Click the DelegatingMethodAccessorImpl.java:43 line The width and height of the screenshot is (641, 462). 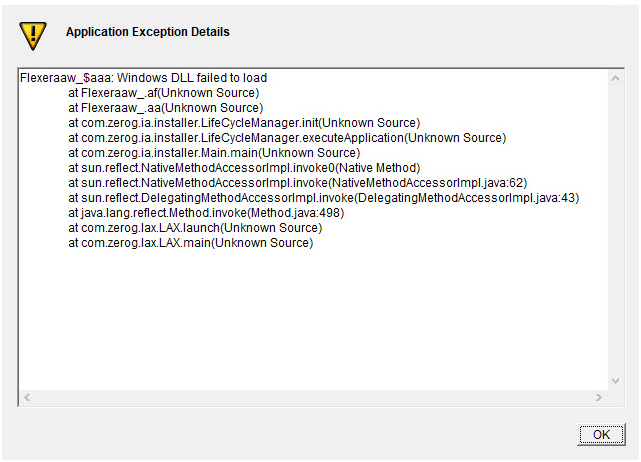point(324,198)
